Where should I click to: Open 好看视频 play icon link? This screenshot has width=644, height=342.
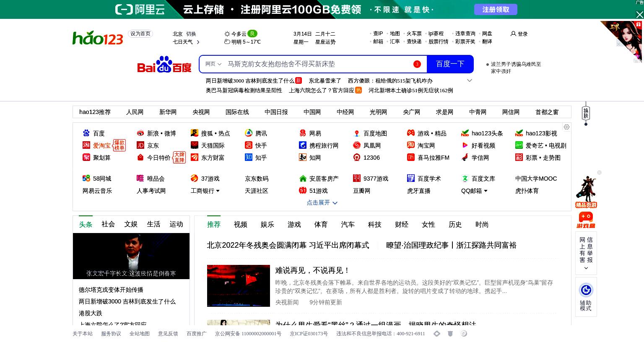465,145
